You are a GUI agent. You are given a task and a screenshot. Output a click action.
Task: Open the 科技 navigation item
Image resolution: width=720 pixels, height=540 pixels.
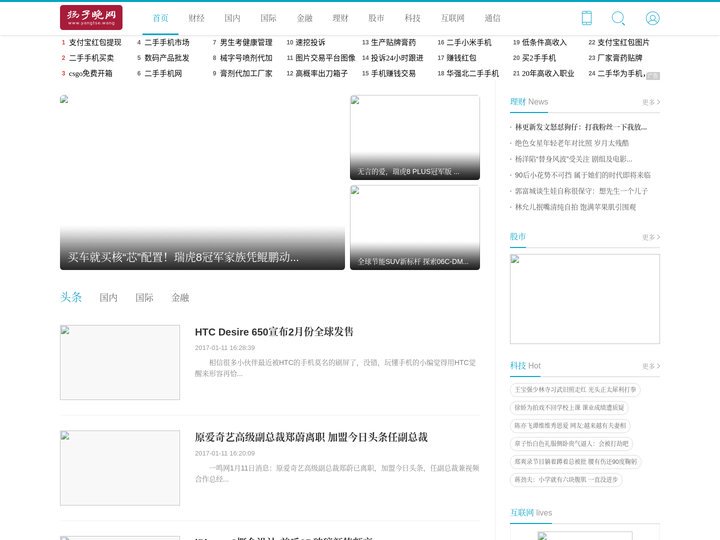click(x=412, y=18)
